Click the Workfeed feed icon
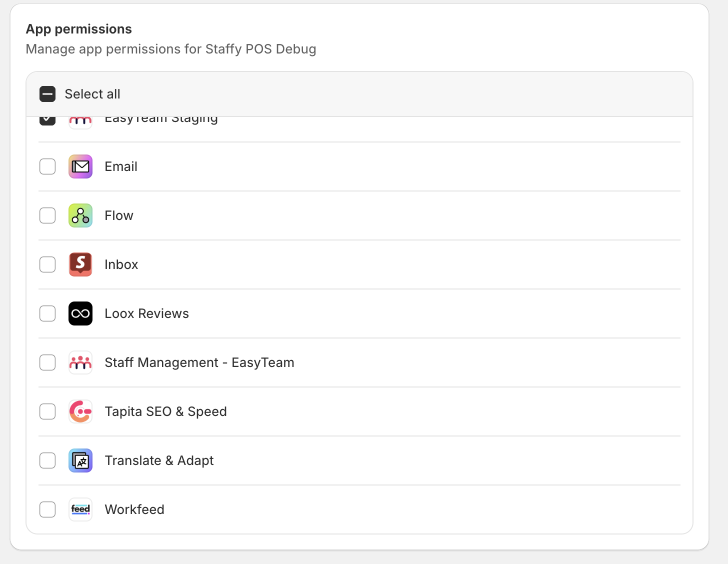Image resolution: width=728 pixels, height=564 pixels. [x=80, y=509]
